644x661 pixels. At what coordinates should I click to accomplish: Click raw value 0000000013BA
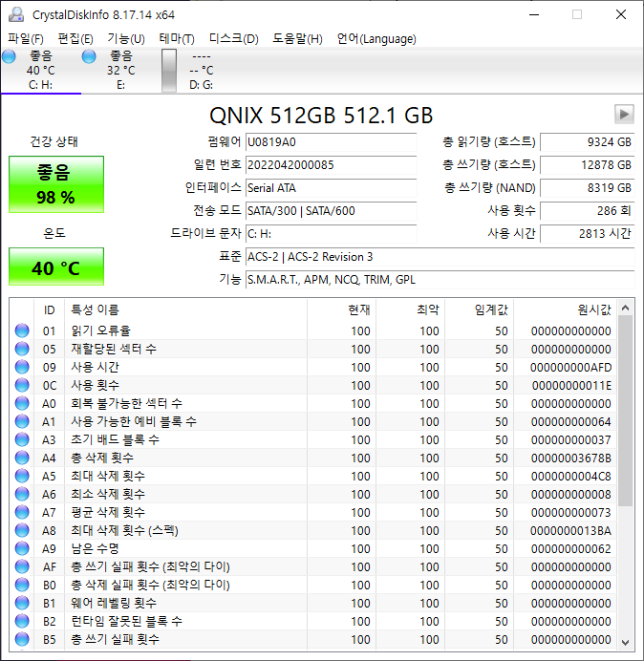[570, 530]
